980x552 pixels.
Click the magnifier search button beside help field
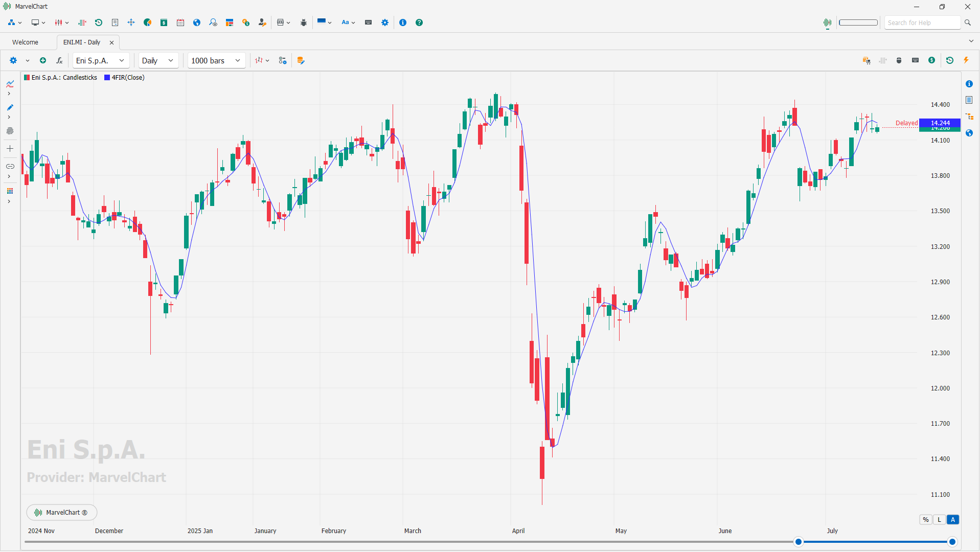coord(968,22)
